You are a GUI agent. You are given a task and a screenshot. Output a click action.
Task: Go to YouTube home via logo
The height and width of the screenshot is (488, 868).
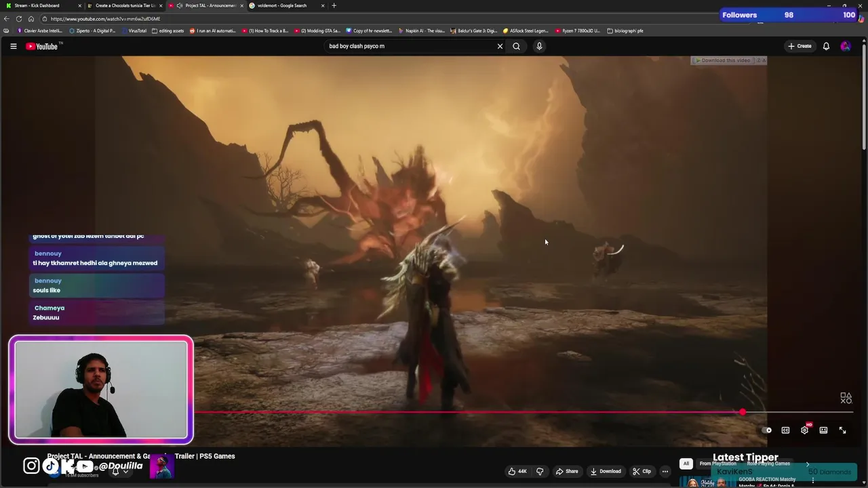42,46
